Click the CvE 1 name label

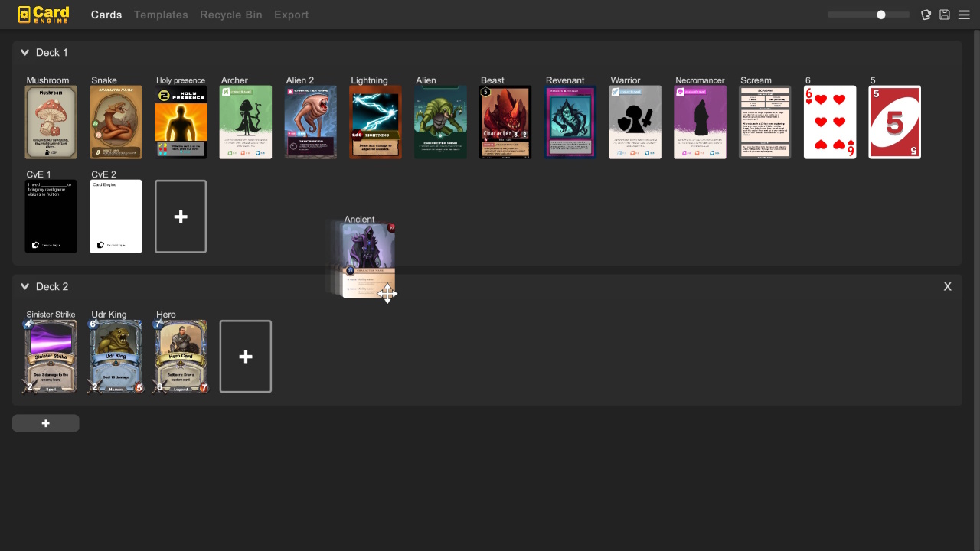pos(38,175)
